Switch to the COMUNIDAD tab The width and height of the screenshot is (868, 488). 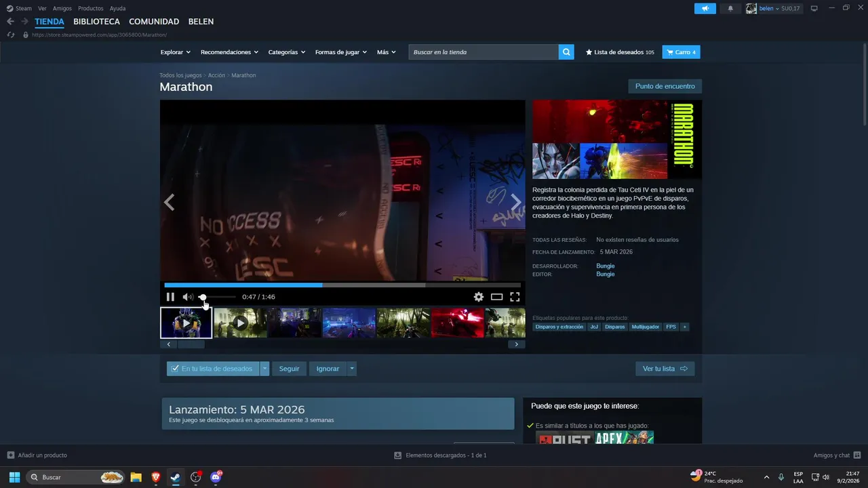tap(154, 22)
